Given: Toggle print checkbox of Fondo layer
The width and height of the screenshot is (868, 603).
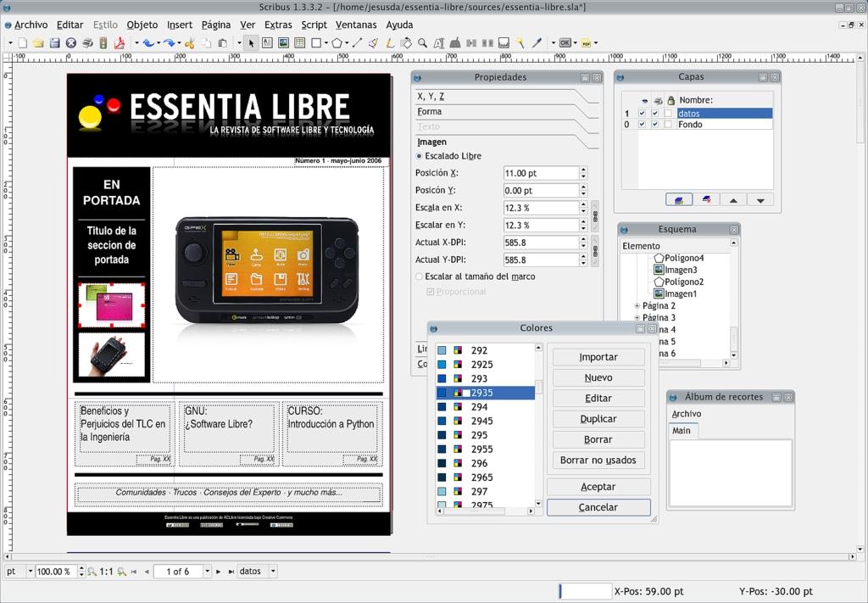Looking at the screenshot, I should [655, 124].
